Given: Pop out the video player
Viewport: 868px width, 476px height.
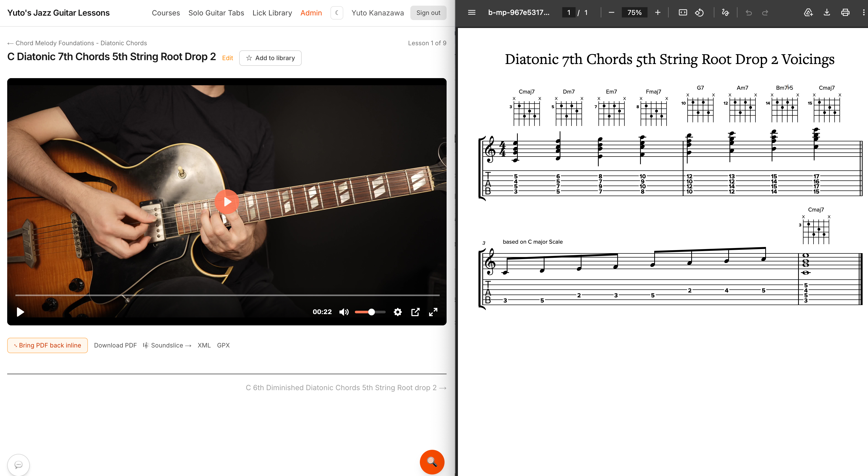Looking at the screenshot, I should [x=415, y=312].
